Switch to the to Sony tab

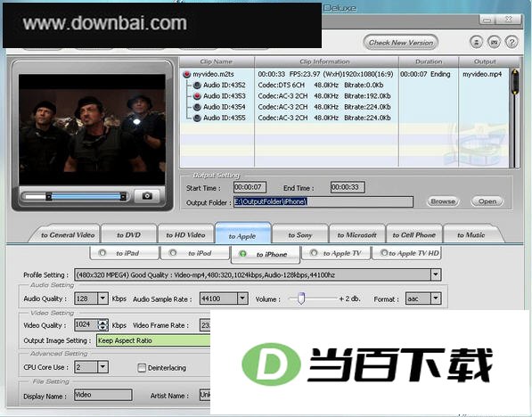click(300, 235)
